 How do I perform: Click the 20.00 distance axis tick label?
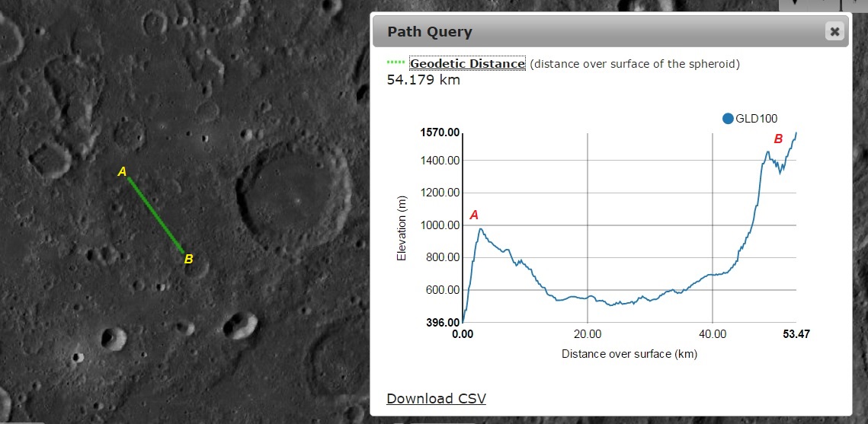[x=588, y=335]
